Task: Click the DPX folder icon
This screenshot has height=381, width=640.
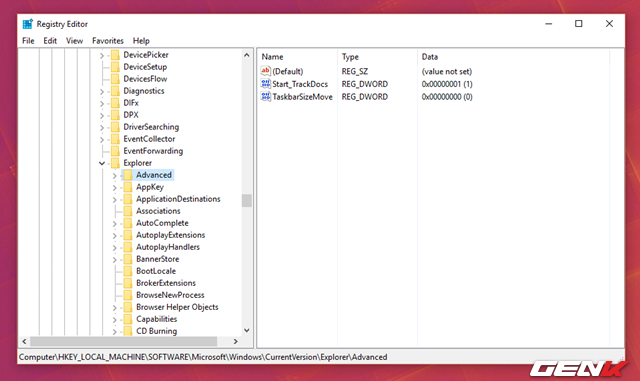Action: point(116,115)
